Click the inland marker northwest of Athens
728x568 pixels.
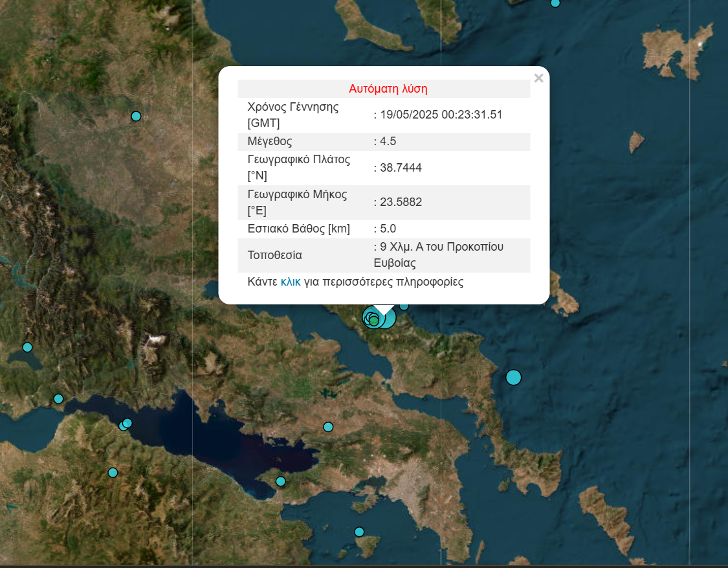click(x=328, y=427)
